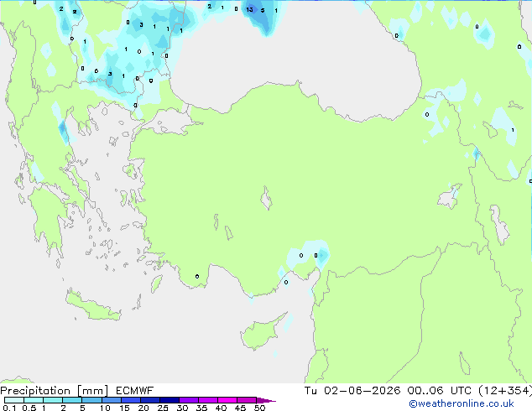
Task: Click the '0.1' legend scale label
Action: (9, 408)
